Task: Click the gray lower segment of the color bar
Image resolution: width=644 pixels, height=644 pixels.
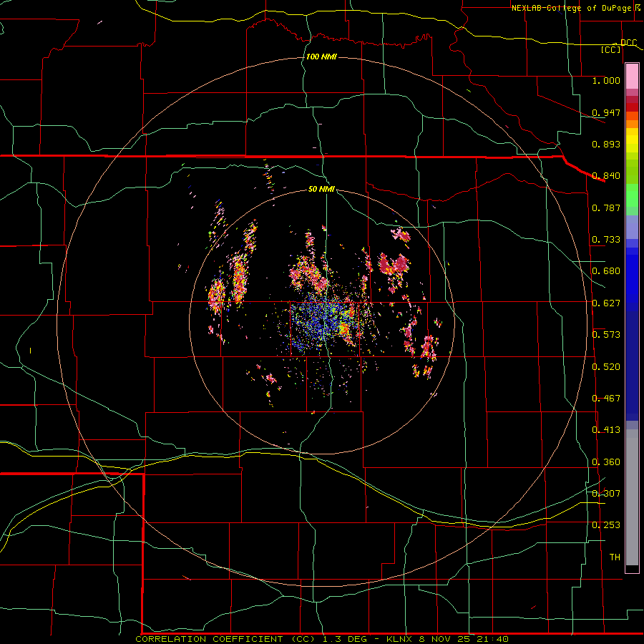Action: pyautogui.click(x=632, y=497)
